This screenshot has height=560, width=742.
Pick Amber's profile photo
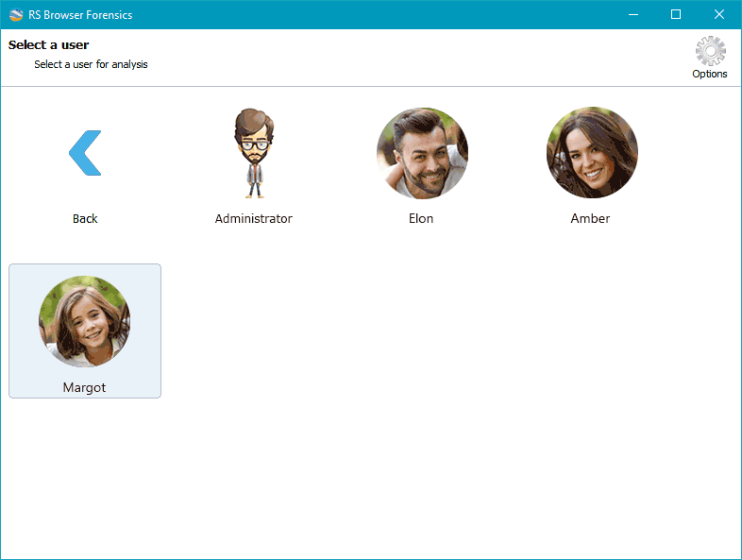pos(592,152)
